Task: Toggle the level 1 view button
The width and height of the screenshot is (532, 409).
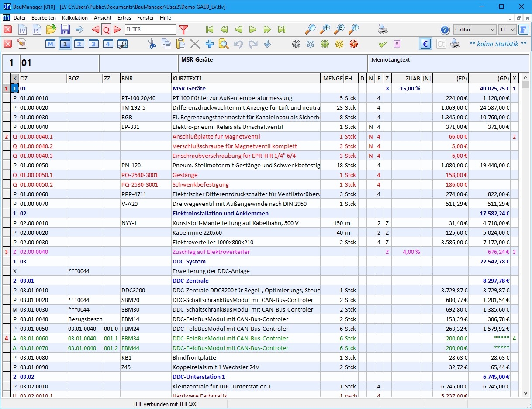Action: [65, 44]
